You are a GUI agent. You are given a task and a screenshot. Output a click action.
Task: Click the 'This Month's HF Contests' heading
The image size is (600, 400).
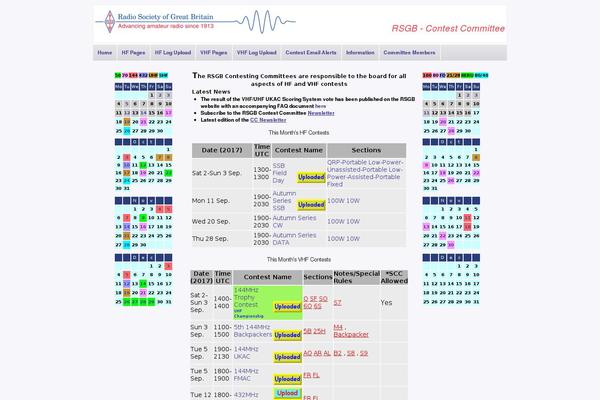(x=299, y=133)
